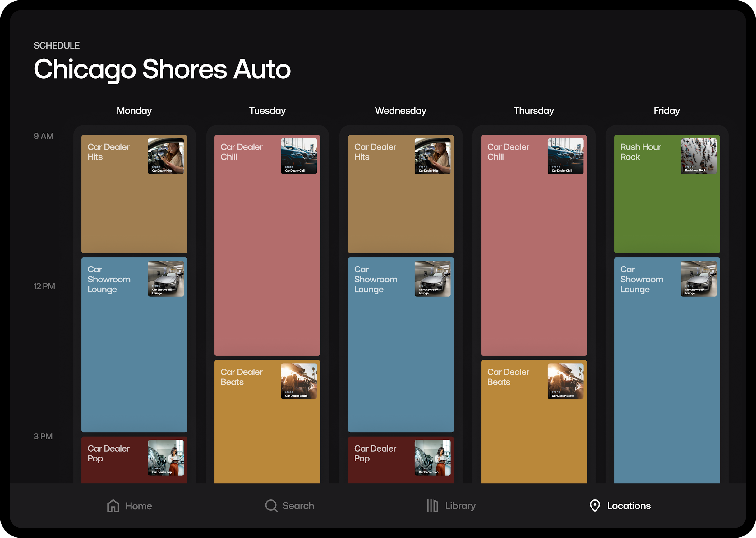
Task: Click the Home house icon
Action: pos(113,506)
